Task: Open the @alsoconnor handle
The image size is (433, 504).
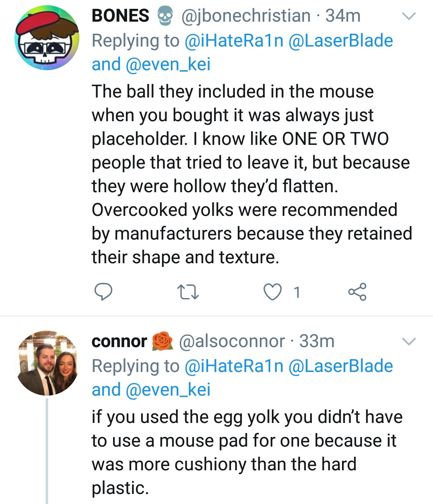Action: click(232, 341)
